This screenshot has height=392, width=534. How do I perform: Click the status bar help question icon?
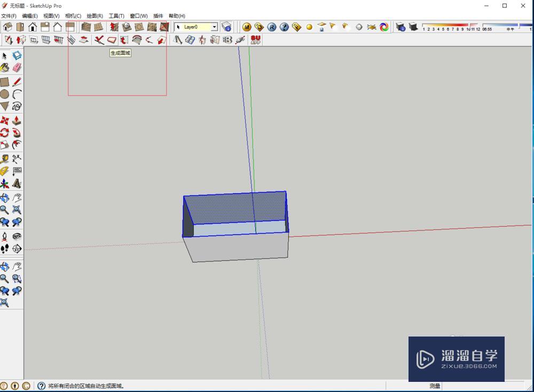(41, 386)
